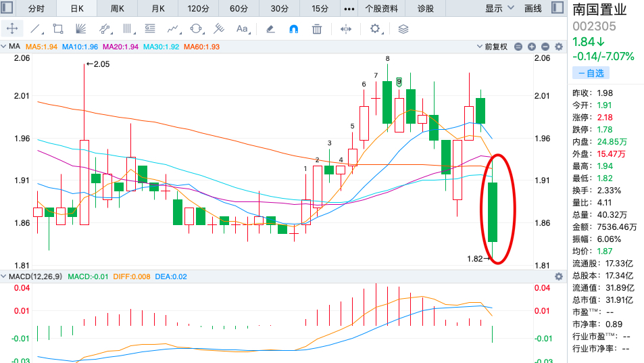Select the parallel channel drawing tool
644x363 pixels.
tap(105, 29)
